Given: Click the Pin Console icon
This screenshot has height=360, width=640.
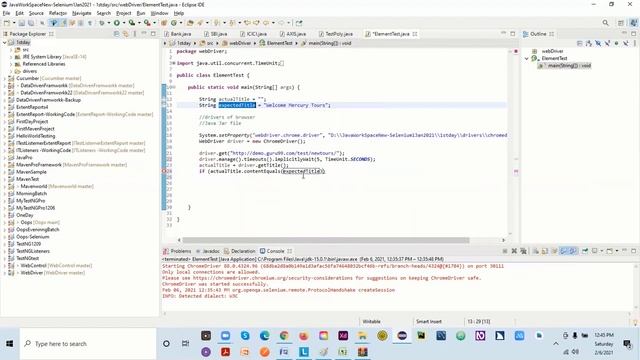Looking at the screenshot, I should point(584,251).
